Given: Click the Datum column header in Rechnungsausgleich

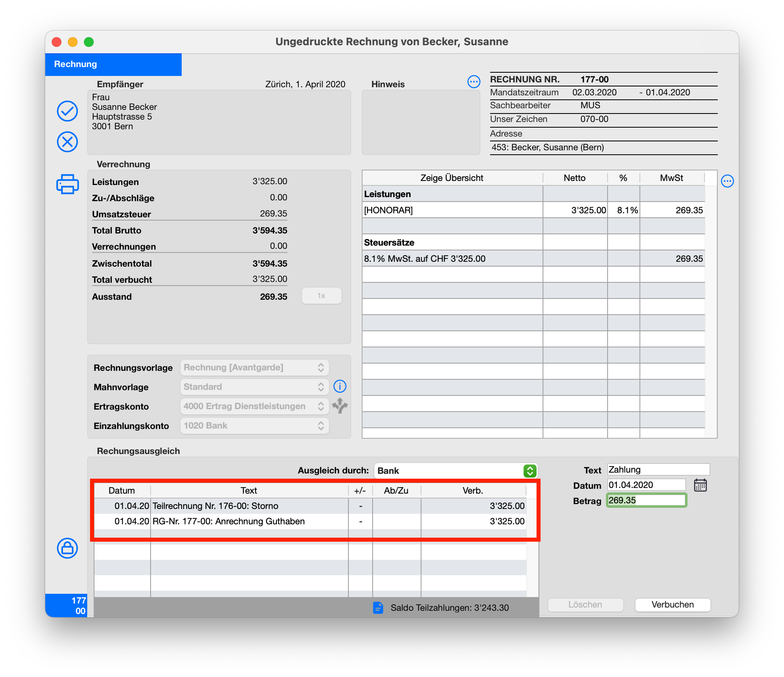Looking at the screenshot, I should point(122,491).
